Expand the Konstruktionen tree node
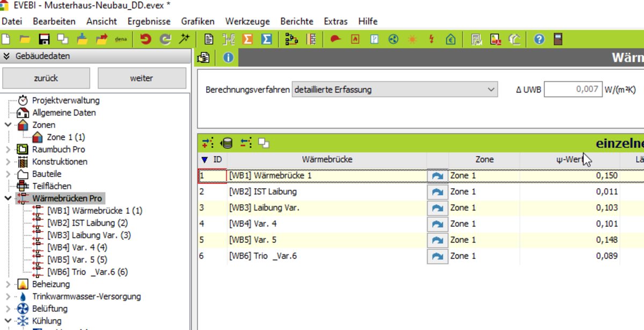Image resolution: width=644 pixels, height=330 pixels. pyautogui.click(x=8, y=162)
